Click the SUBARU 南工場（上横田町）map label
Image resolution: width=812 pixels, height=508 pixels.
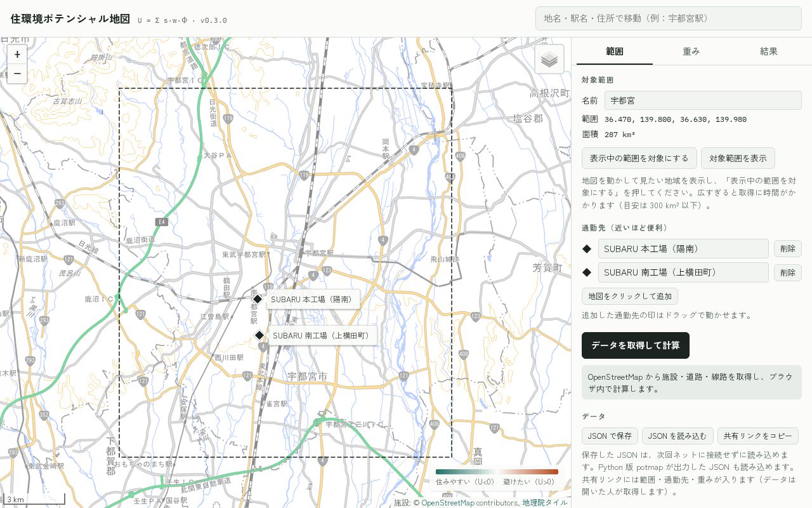322,336
